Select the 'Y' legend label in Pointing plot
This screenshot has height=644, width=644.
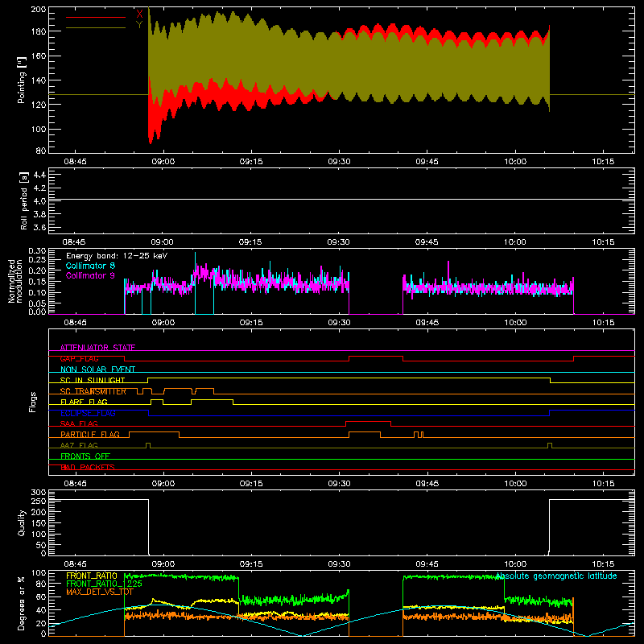[x=139, y=25]
